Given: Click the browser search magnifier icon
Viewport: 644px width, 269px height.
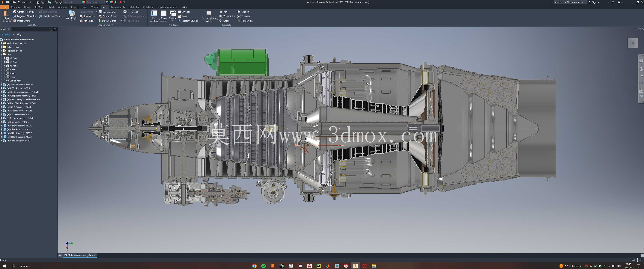Looking at the screenshot, I should point(50,29).
